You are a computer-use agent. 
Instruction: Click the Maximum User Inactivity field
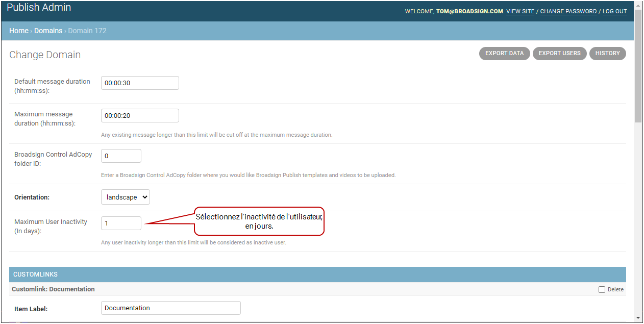click(x=121, y=223)
